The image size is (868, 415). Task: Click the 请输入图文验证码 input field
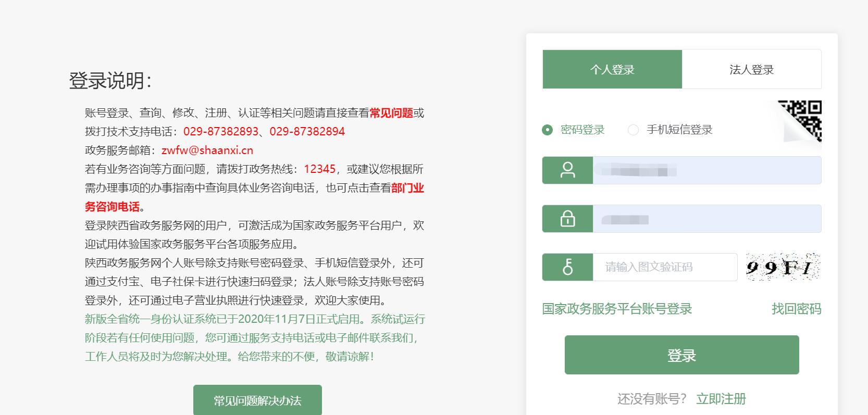[665, 267]
